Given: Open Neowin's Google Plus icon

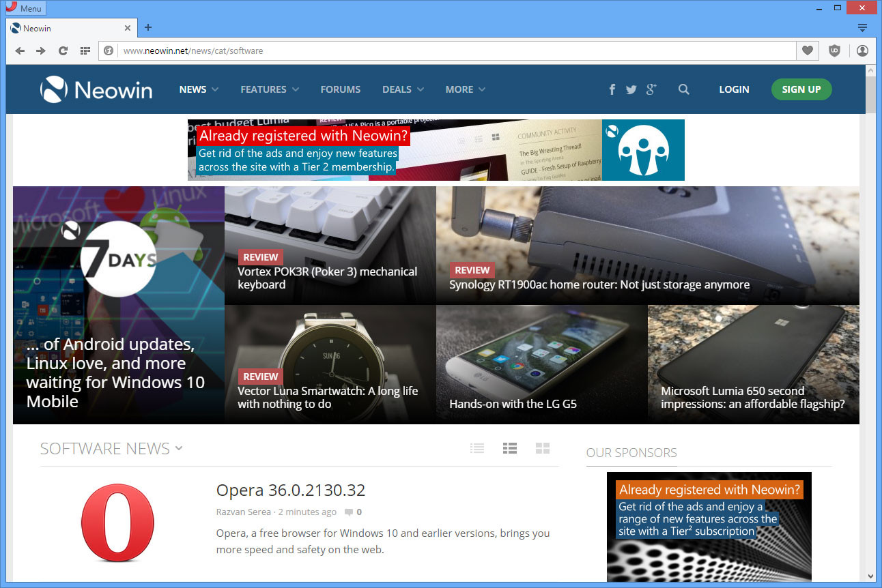Looking at the screenshot, I should [x=651, y=89].
